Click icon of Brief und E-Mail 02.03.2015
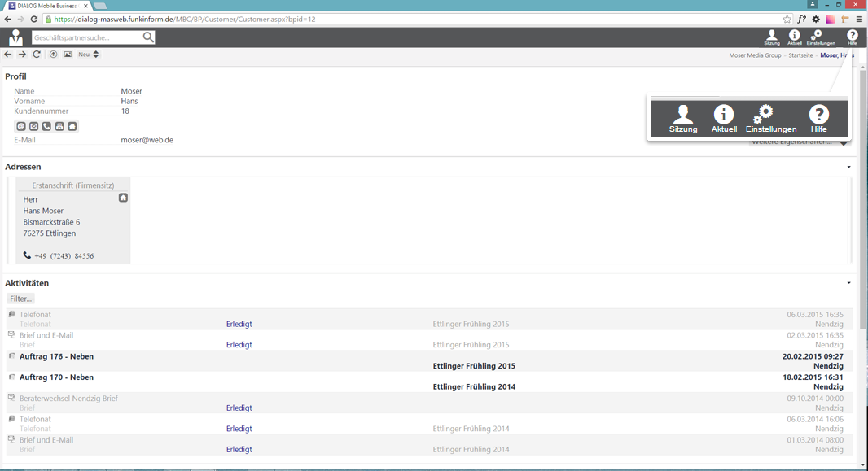 [x=11, y=335]
